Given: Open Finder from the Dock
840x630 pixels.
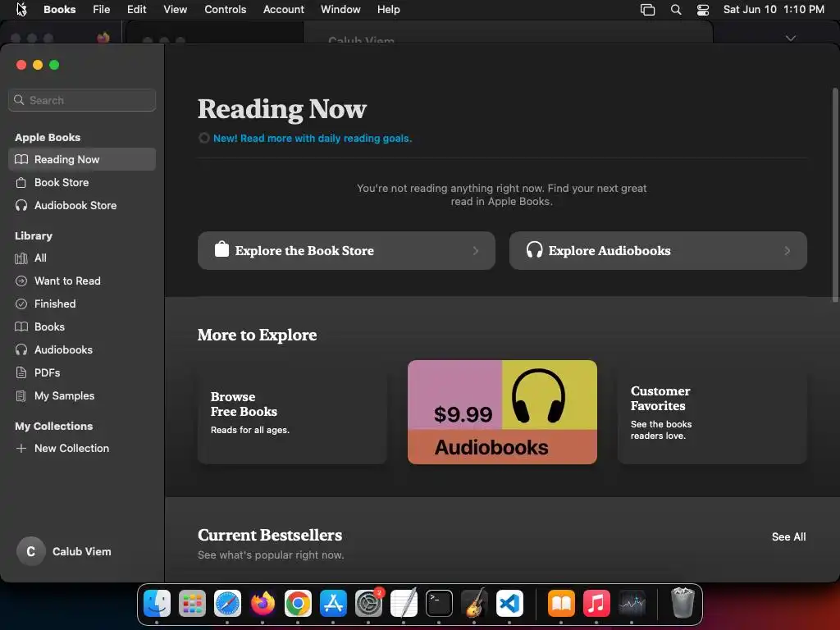Looking at the screenshot, I should point(157,603).
